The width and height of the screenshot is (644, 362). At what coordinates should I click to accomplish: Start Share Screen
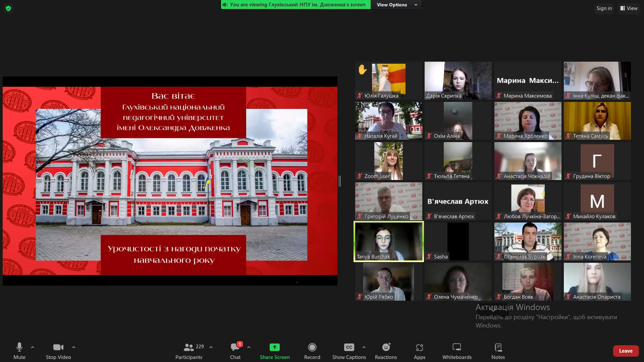point(275,351)
